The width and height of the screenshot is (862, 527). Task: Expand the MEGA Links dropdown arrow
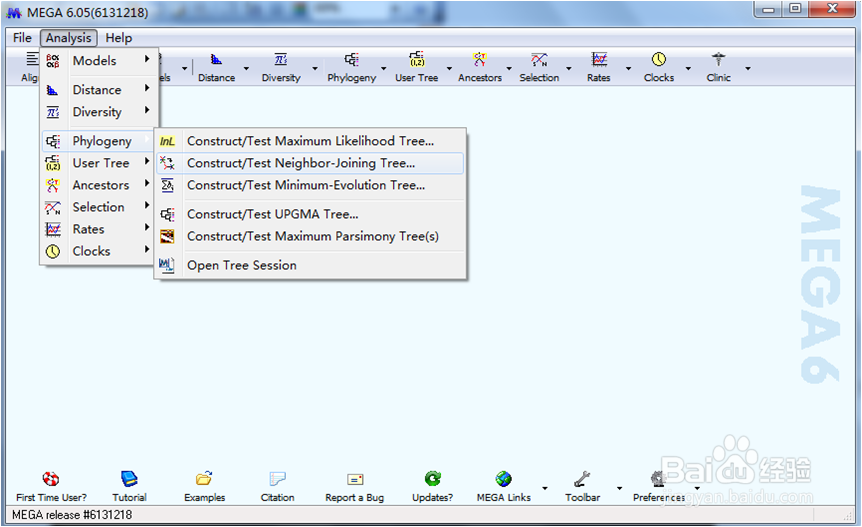545,488
